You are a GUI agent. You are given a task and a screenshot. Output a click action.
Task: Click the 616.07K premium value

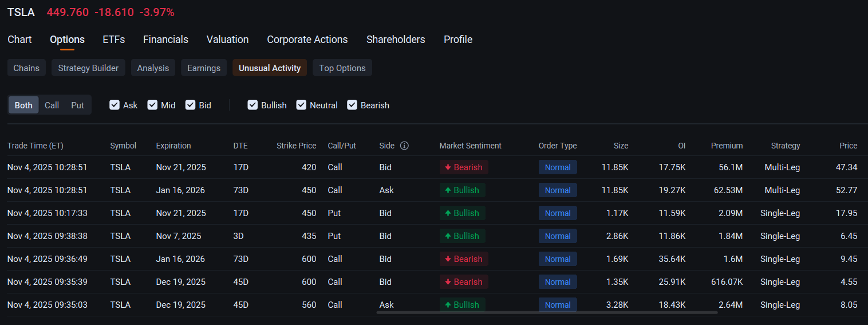tap(726, 282)
